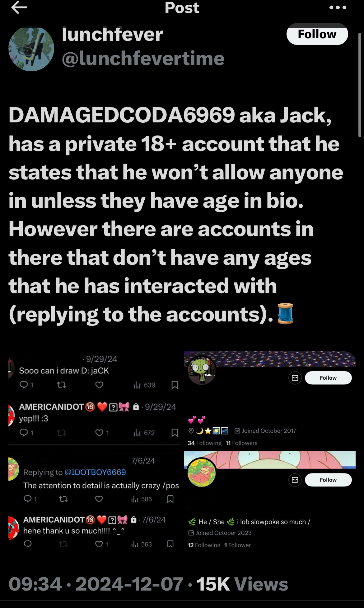Open the @lunchfevertime handle
Screen dimensions: 364x608
143,58
